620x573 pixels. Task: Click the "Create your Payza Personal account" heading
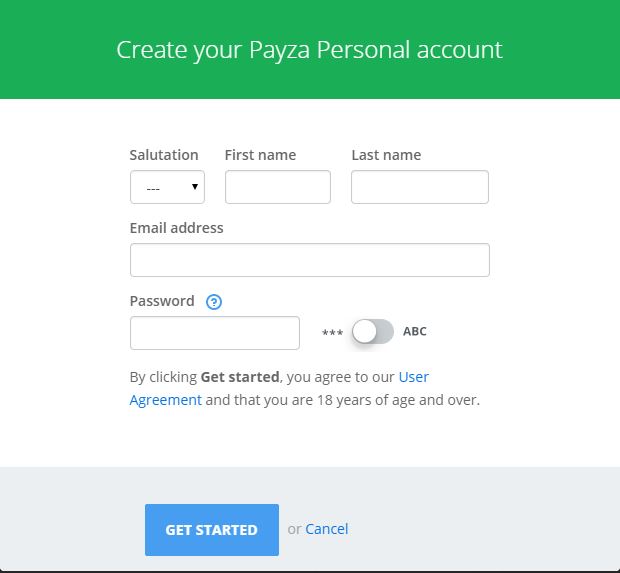click(309, 49)
